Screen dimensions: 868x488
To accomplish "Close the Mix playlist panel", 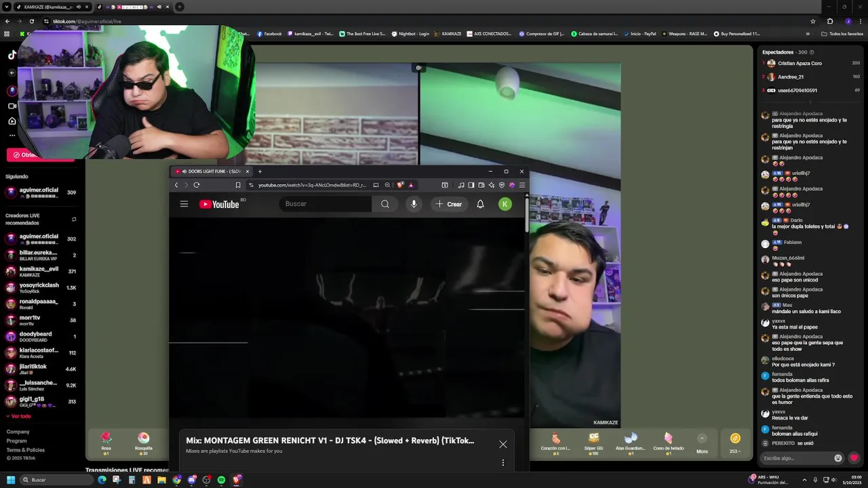I will 502,444.
